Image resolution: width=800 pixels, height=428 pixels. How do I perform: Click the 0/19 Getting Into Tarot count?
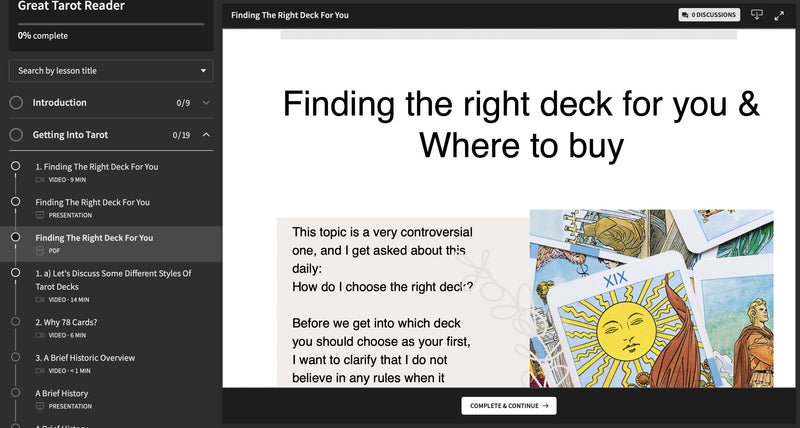click(181, 135)
